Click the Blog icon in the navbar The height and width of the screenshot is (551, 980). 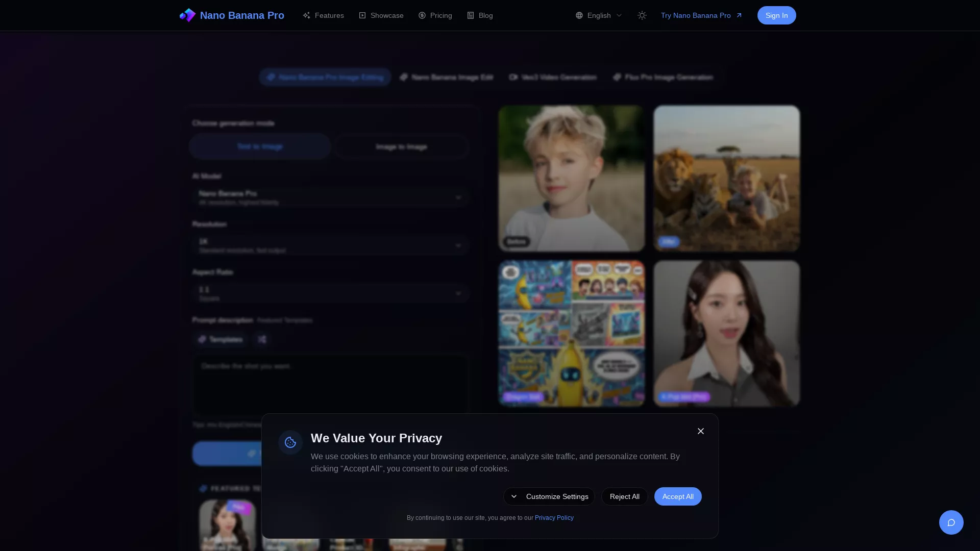(470, 15)
